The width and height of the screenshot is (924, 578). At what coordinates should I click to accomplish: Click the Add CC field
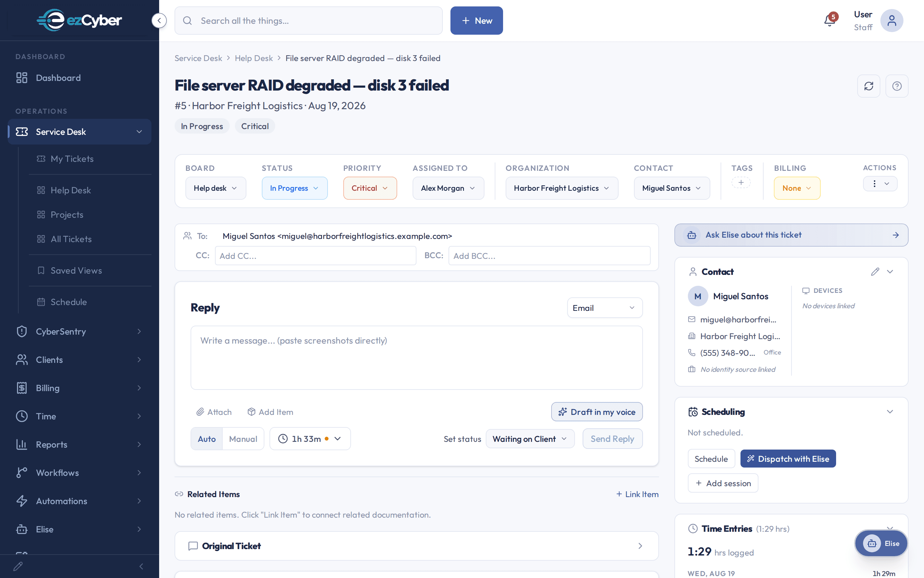pos(315,256)
